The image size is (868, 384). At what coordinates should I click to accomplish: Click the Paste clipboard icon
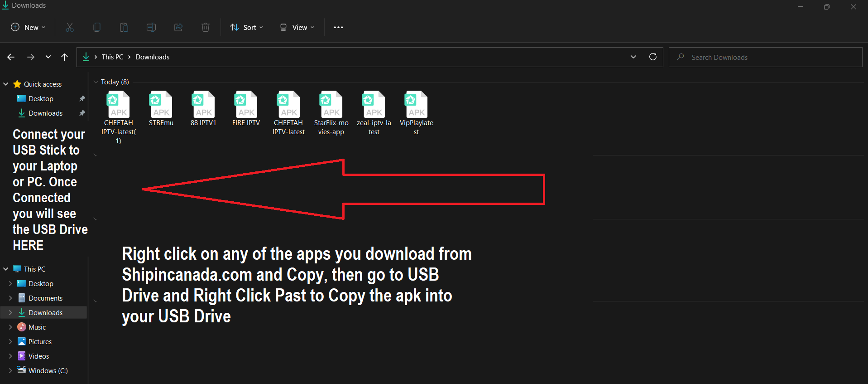coord(124,27)
